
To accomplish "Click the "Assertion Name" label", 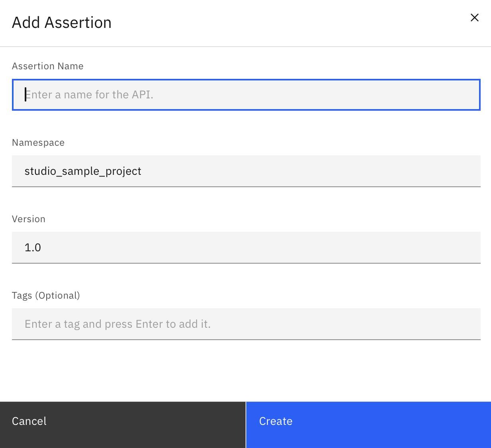I will click(48, 66).
